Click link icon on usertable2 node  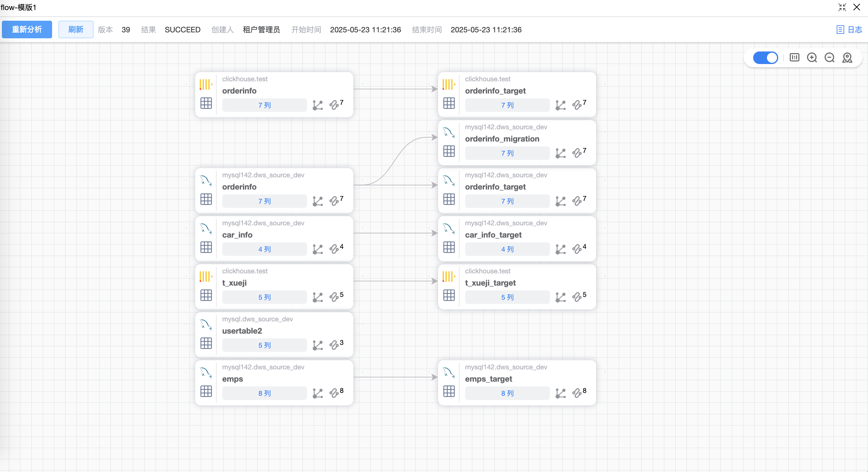(x=334, y=345)
